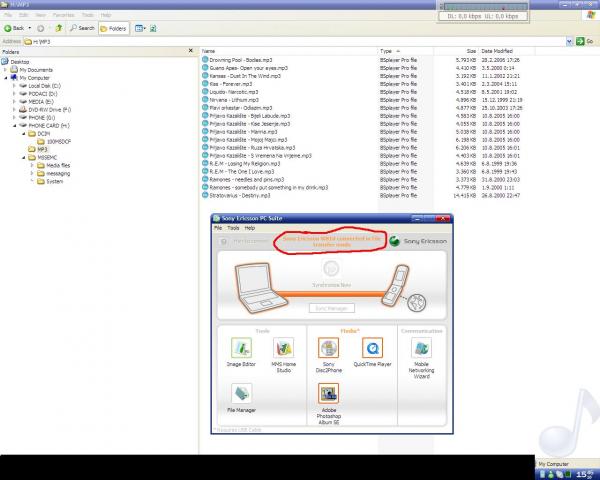
Task: Go up one folder level
Action: click(59, 28)
